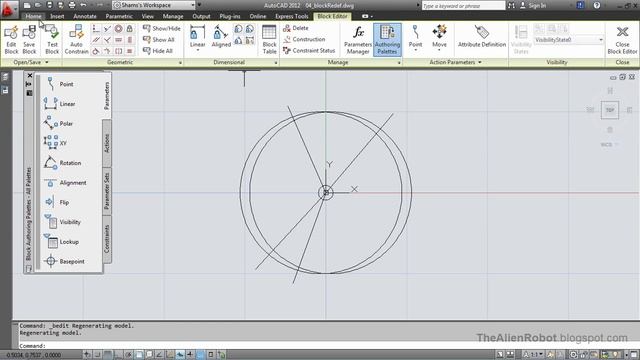Select Visibility parameter in the palette

click(62, 222)
